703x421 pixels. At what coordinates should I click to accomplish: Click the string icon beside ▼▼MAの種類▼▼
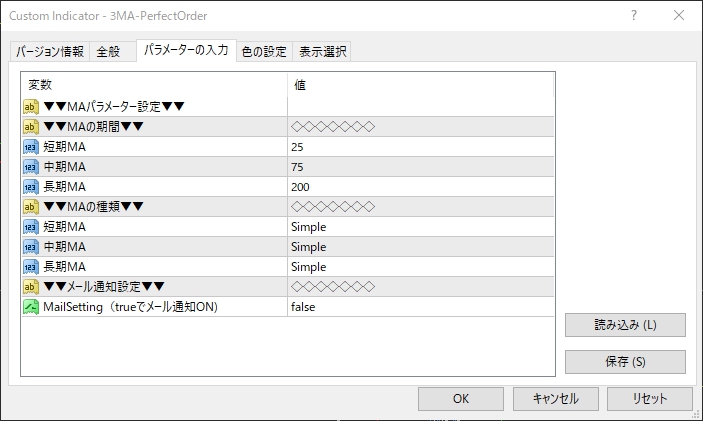31,207
